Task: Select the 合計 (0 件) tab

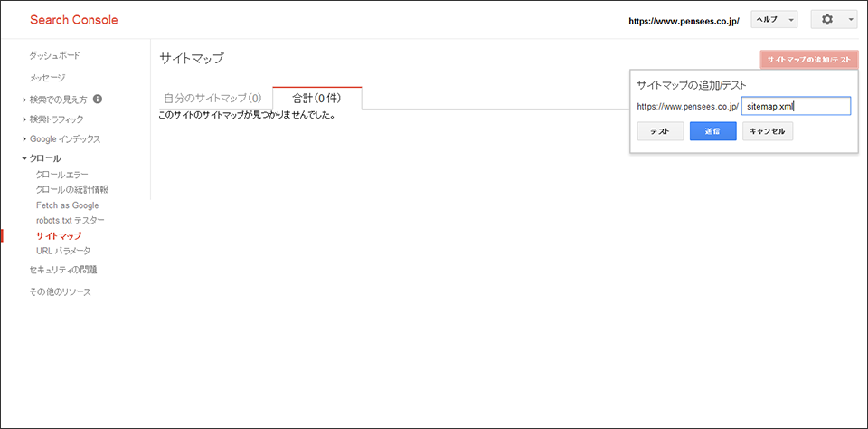Action: [316, 98]
